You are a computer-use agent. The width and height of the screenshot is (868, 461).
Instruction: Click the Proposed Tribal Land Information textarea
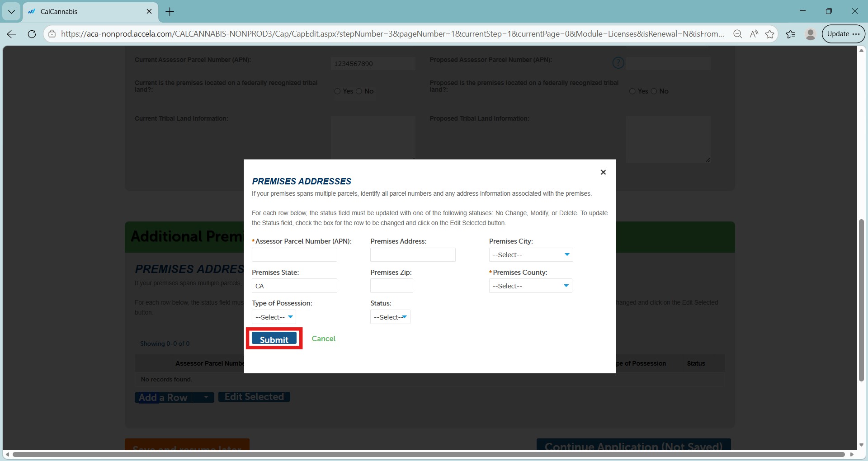(668, 139)
